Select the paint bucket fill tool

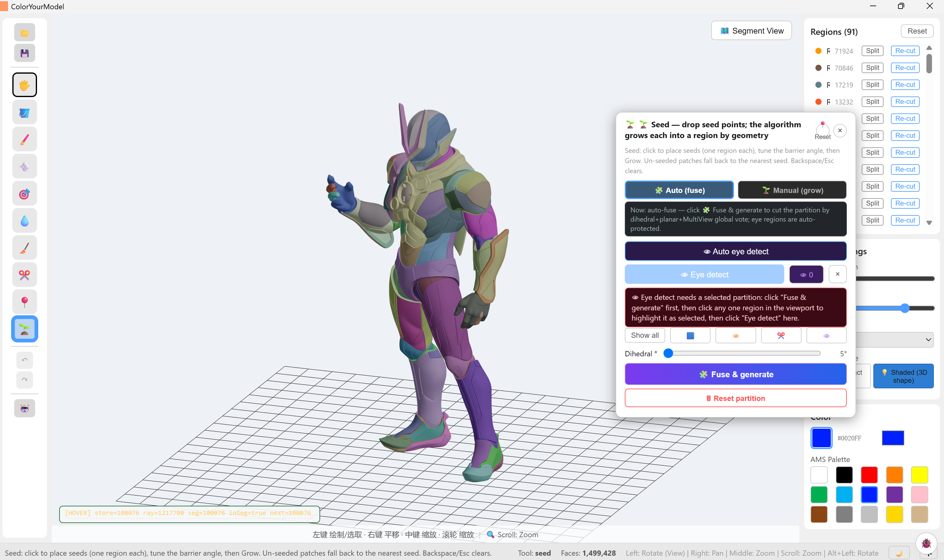point(25,112)
